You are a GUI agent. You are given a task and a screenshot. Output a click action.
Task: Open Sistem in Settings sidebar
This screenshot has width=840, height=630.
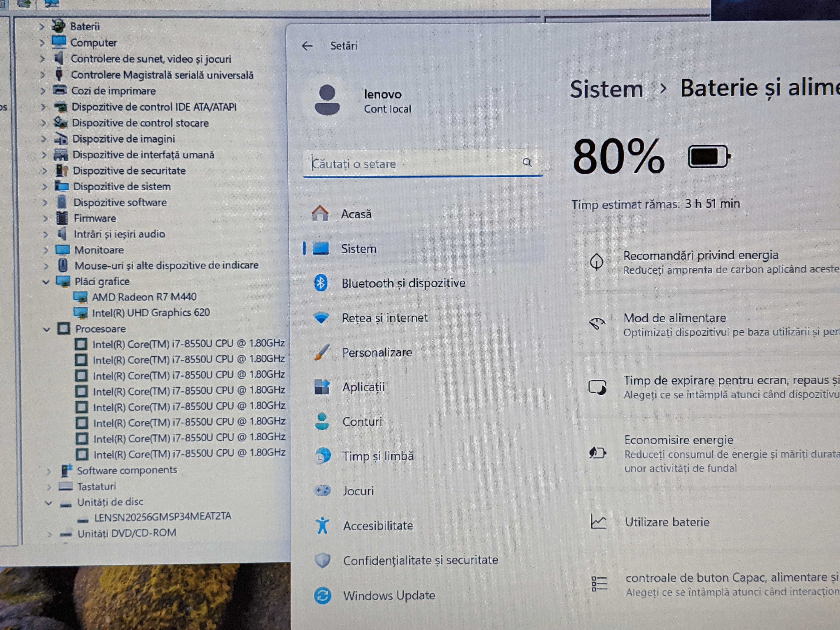(x=423, y=249)
